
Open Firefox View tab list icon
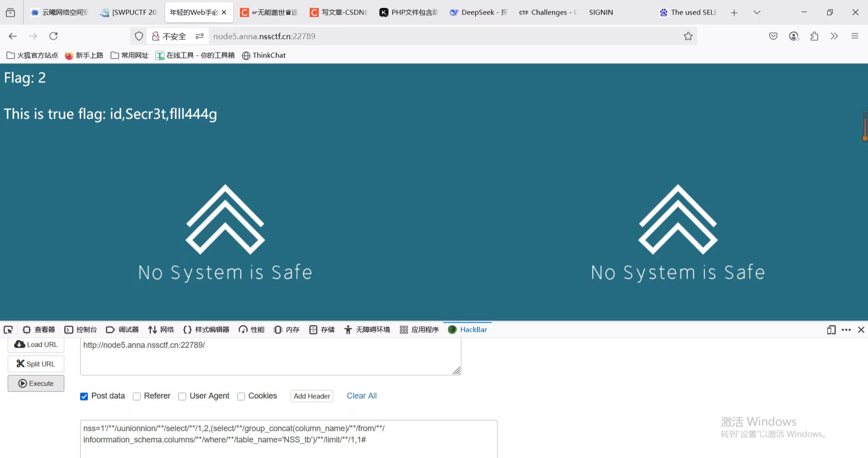click(x=10, y=13)
